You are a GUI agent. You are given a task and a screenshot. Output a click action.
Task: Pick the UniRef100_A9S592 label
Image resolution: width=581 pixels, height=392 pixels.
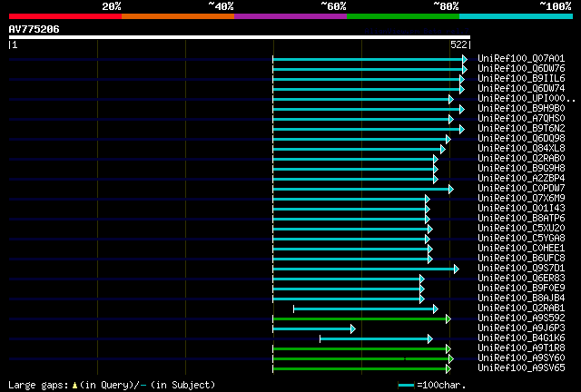[521, 318]
